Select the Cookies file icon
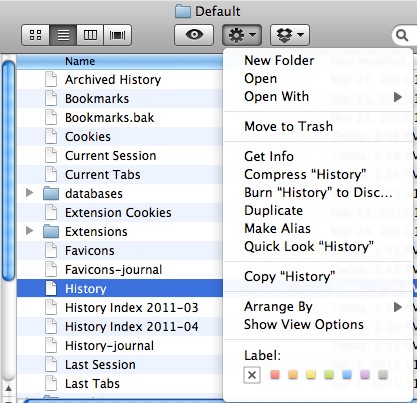 click(51, 137)
